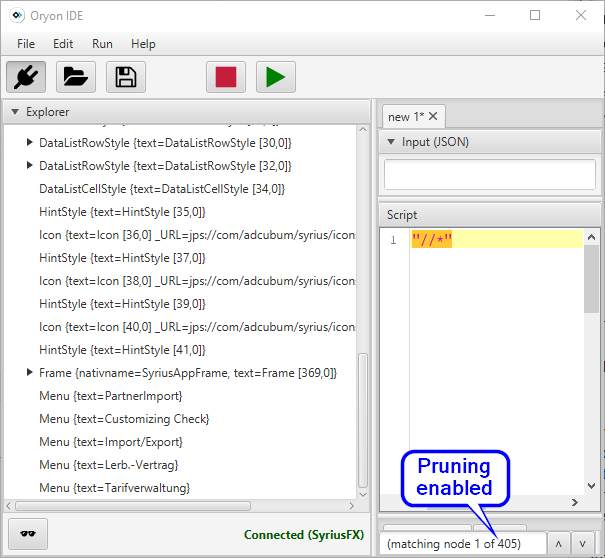
Task: Click the sunglasses spy icon button
Action: tap(28, 534)
